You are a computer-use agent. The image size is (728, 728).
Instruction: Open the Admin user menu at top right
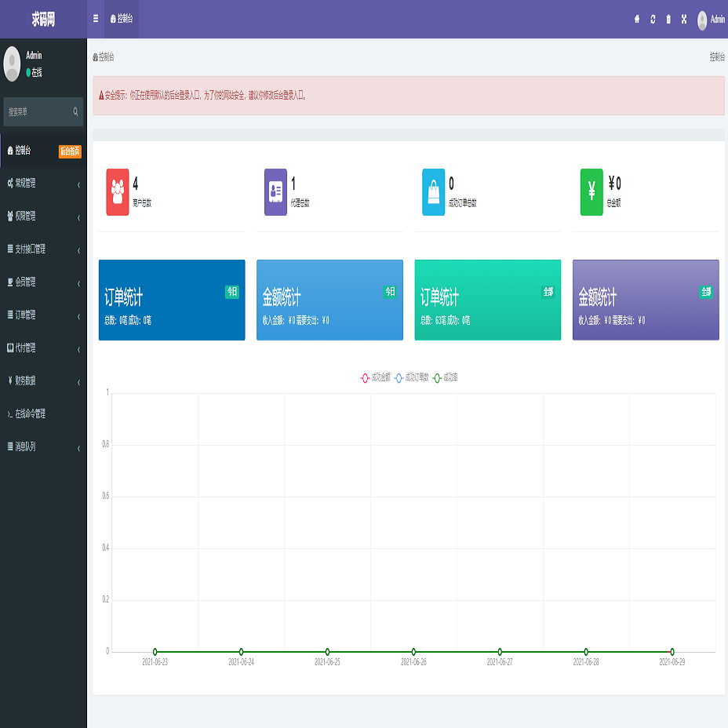(x=711, y=20)
